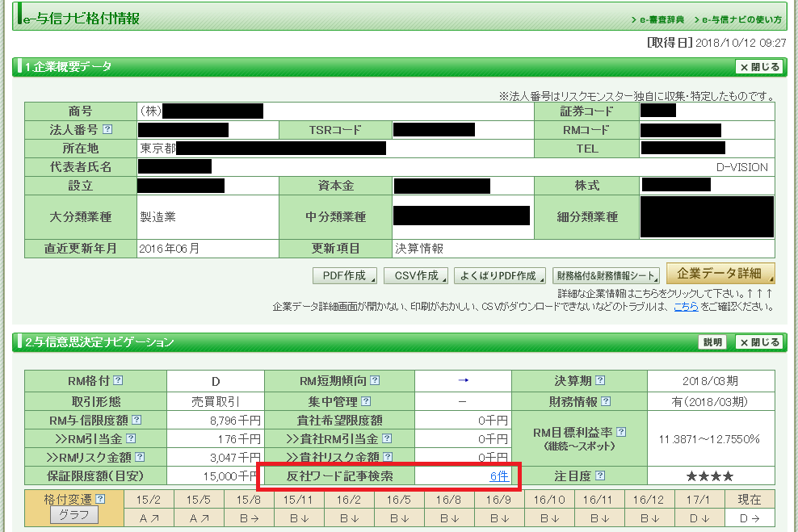Click the 説明 button

[x=712, y=342]
